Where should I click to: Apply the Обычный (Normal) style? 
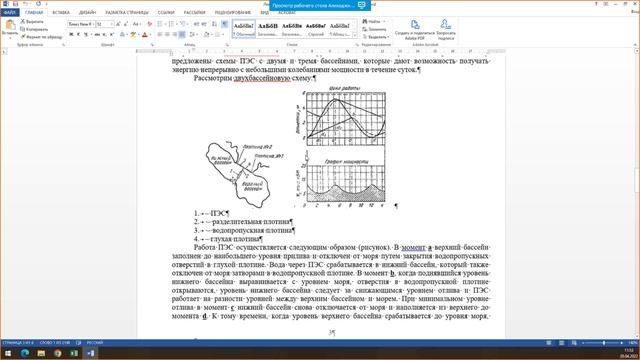pyautogui.click(x=244, y=29)
